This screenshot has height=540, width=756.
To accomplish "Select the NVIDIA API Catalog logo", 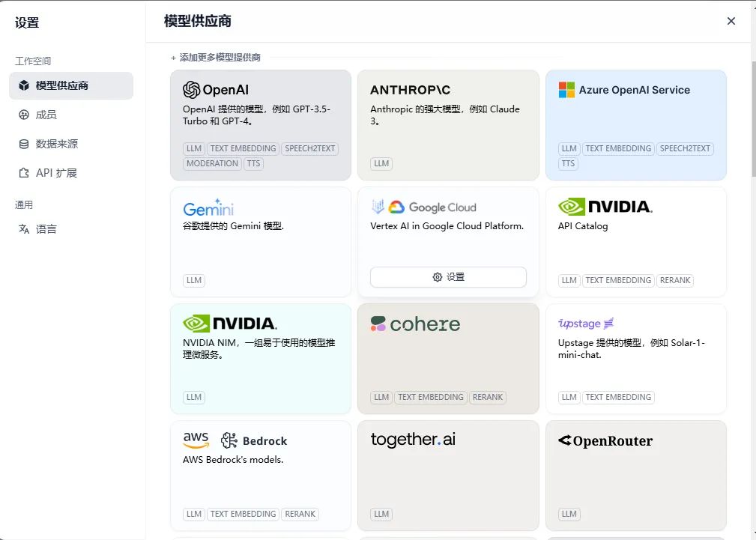I will 605,207.
